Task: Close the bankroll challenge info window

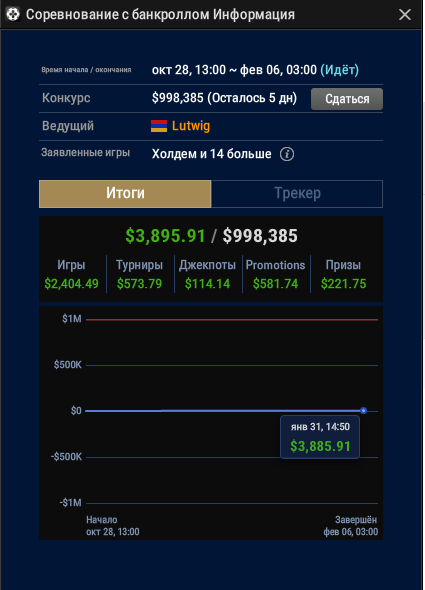Action: [x=405, y=15]
